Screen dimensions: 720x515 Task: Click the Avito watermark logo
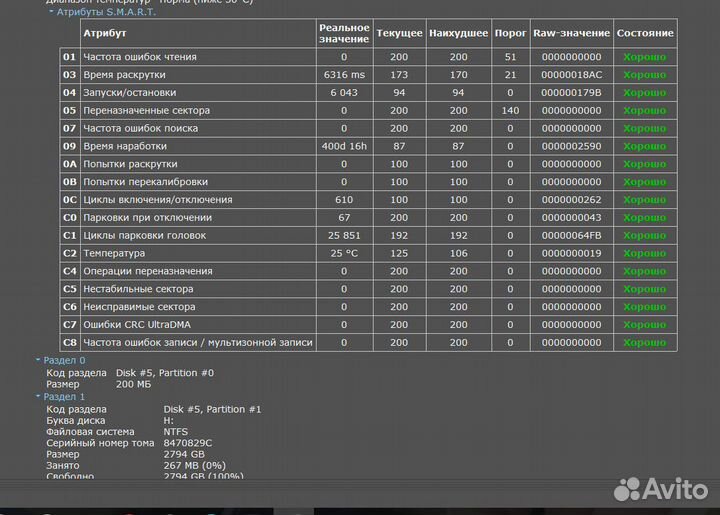(661, 489)
